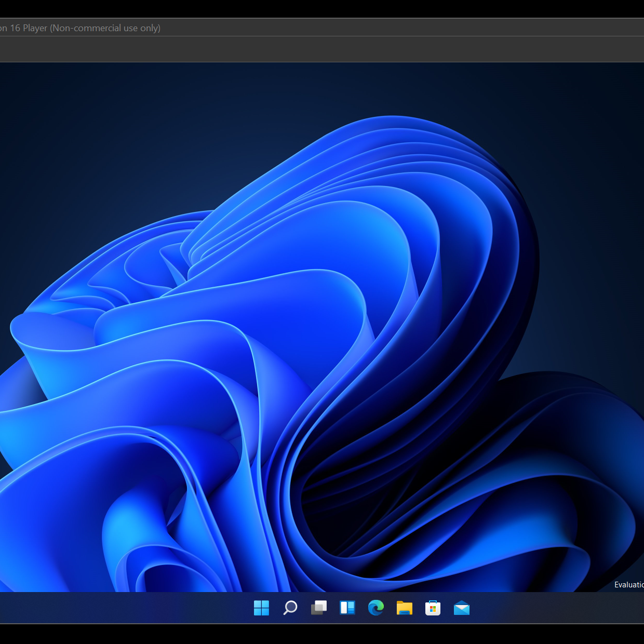The height and width of the screenshot is (644, 644).
Task: Click the "Player (Non-commercial use only)" title text
Action: (x=91, y=28)
